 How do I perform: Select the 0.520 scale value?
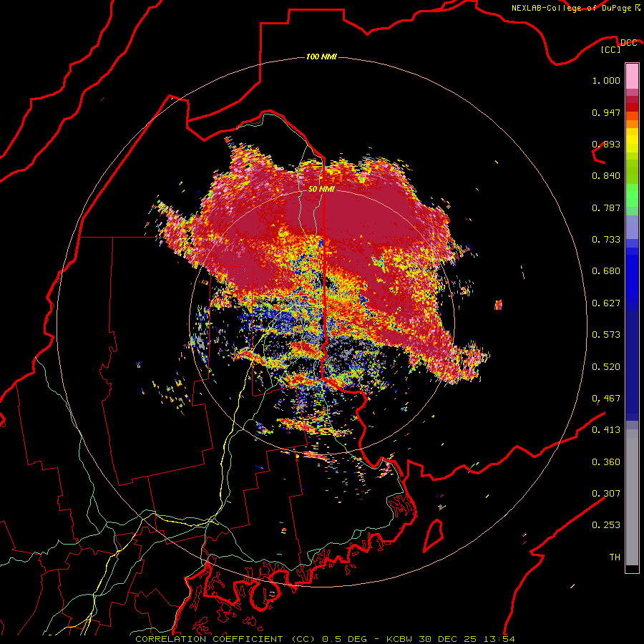pos(606,367)
